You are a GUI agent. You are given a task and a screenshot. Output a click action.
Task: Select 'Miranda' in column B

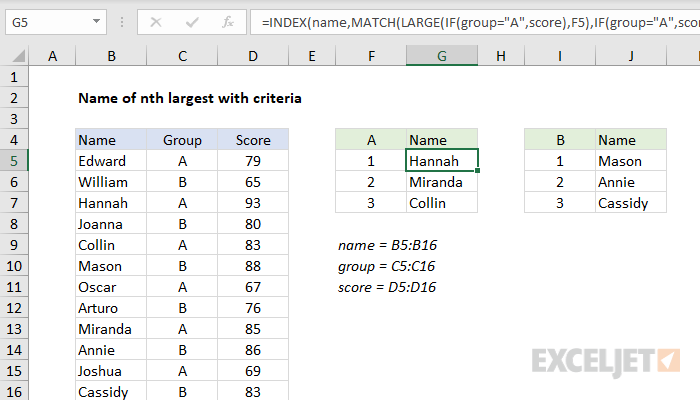(111, 329)
